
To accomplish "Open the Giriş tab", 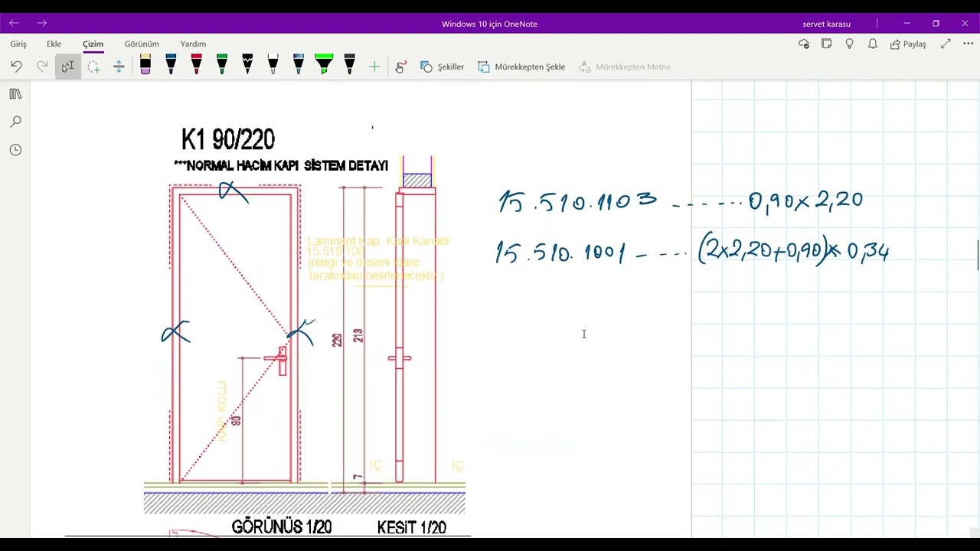I will tap(18, 44).
